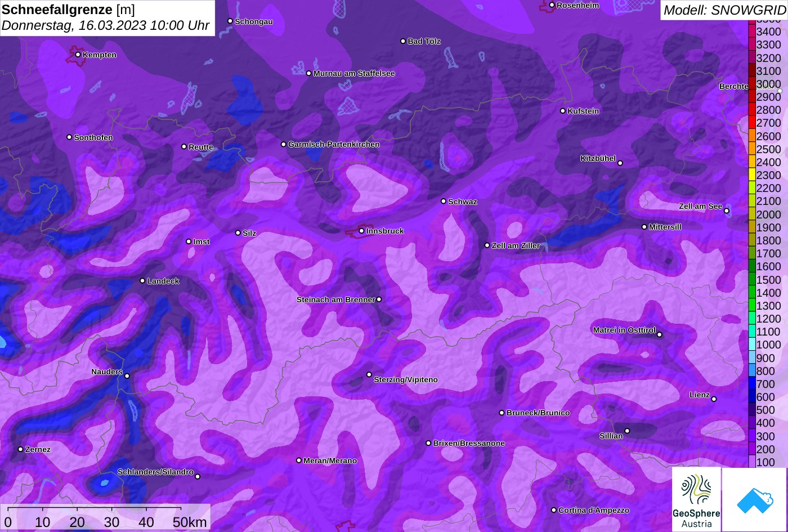Click the Schwaz marker dot
The height and width of the screenshot is (532, 788).
tap(444, 201)
